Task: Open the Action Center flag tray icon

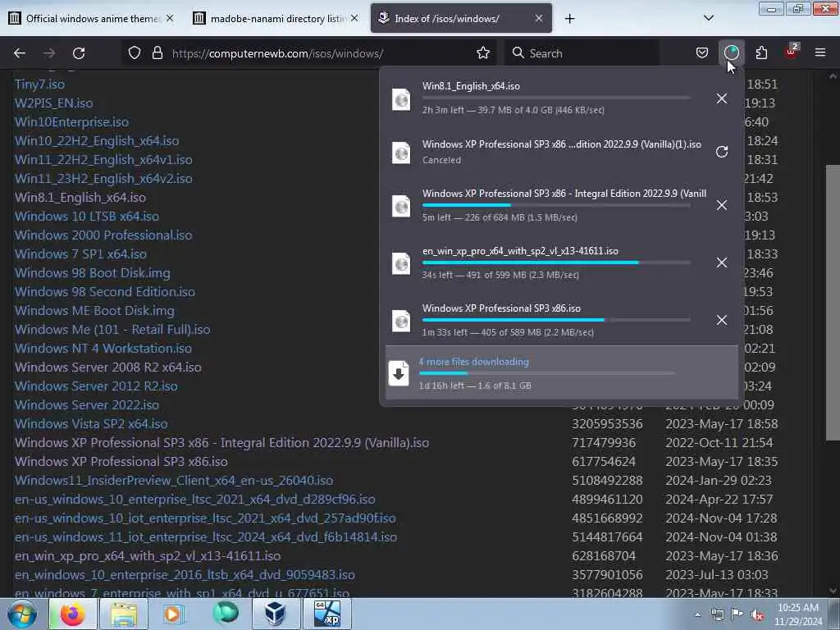Action: coord(737,614)
